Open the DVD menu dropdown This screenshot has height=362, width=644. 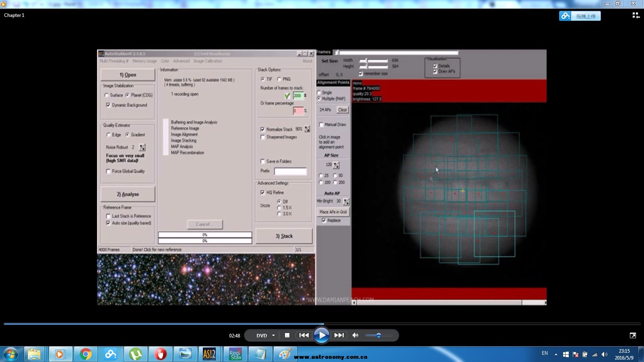click(x=266, y=335)
